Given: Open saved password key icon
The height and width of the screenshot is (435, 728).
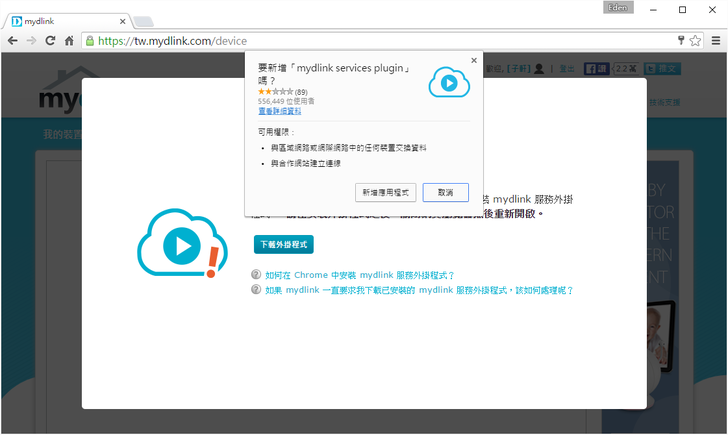Looking at the screenshot, I should [x=681, y=40].
